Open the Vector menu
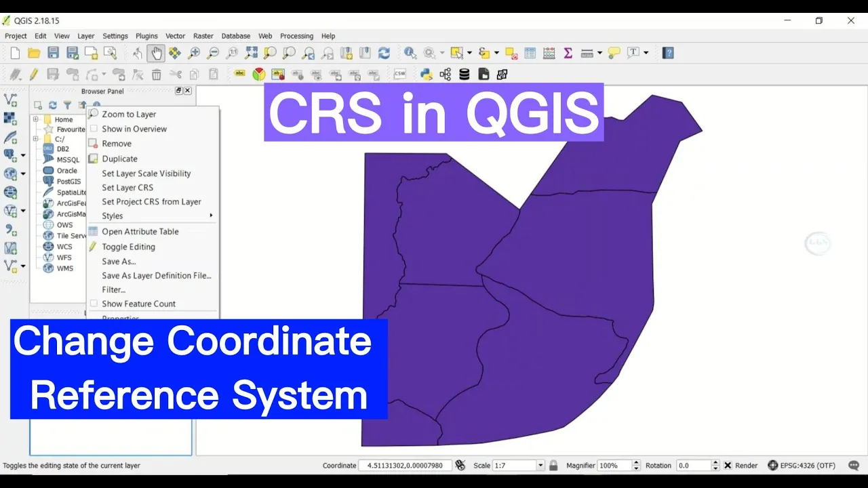The height and width of the screenshot is (488, 868). click(175, 36)
